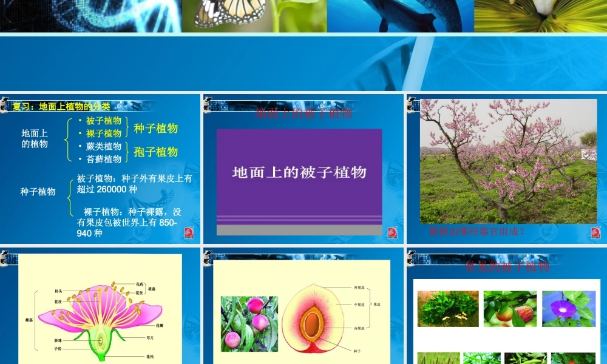Click the text mentioning 260000 种

pos(134,184)
